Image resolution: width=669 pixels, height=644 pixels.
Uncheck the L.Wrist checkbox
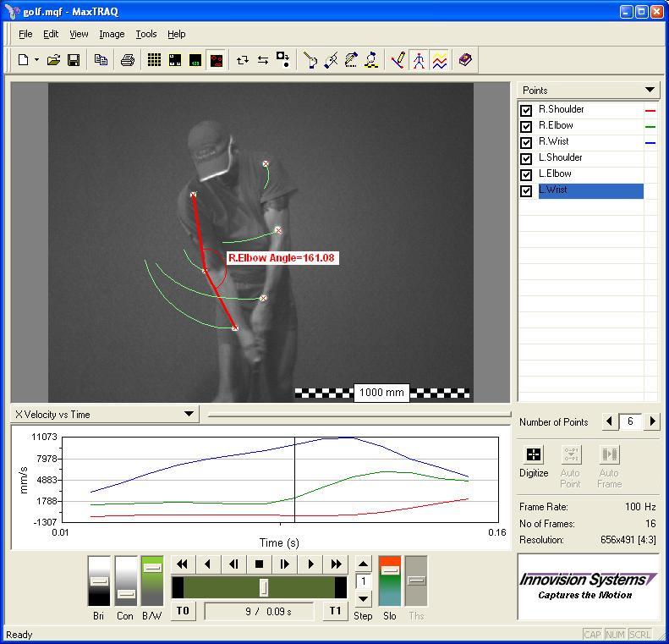[526, 190]
